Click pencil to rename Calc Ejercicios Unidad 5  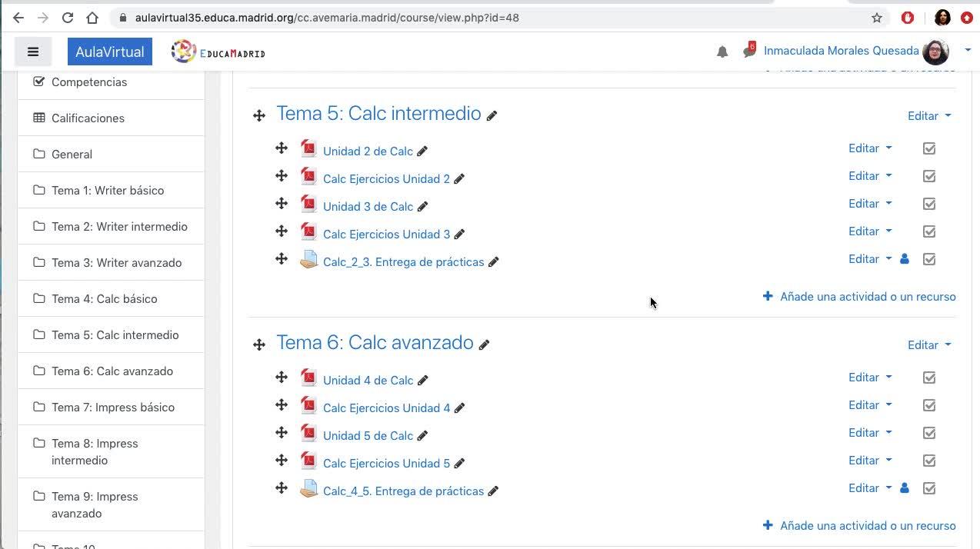(x=459, y=464)
